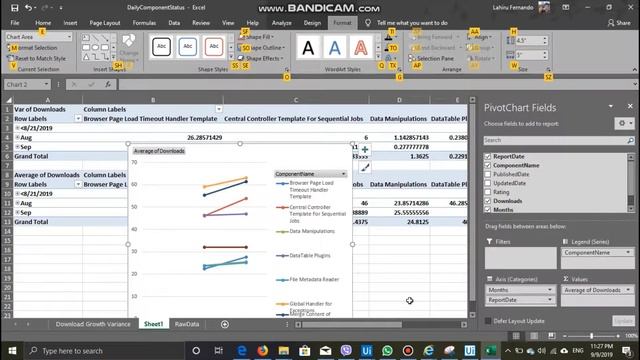Open File Explorer from taskbar

pyautogui.click(x=284, y=351)
